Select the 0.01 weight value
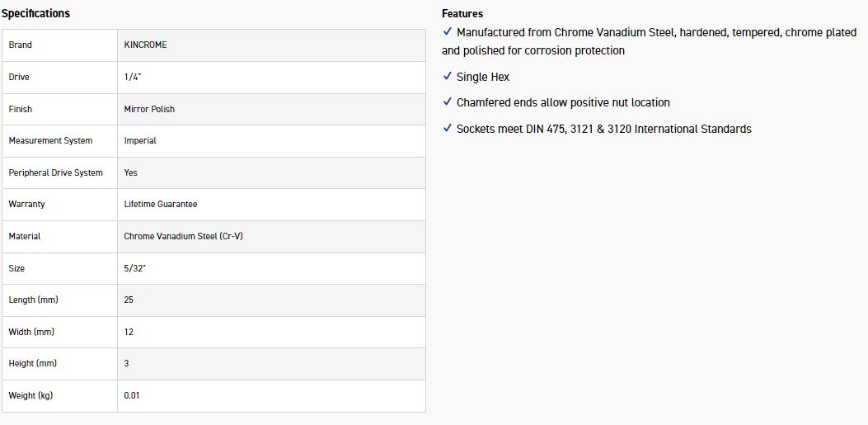The height and width of the screenshot is (425, 868). [132, 395]
